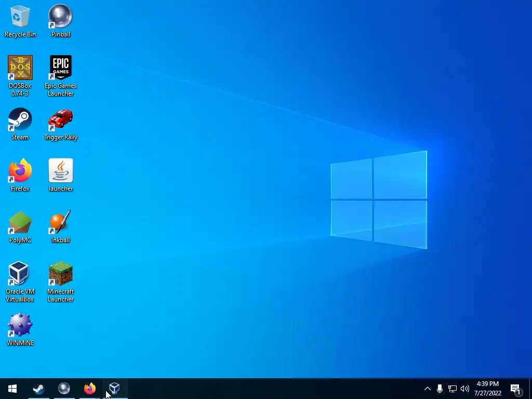532x399 pixels.
Task: Open the volume control tray icon
Action: pyautogui.click(x=465, y=389)
